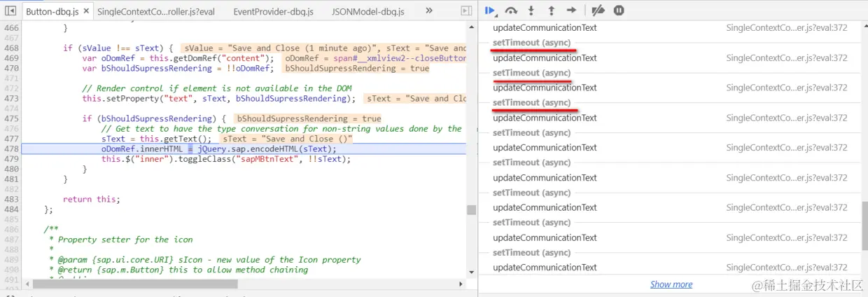The height and width of the screenshot is (297, 868).
Task: Set breakpoint on line 477
Action: click(10, 139)
